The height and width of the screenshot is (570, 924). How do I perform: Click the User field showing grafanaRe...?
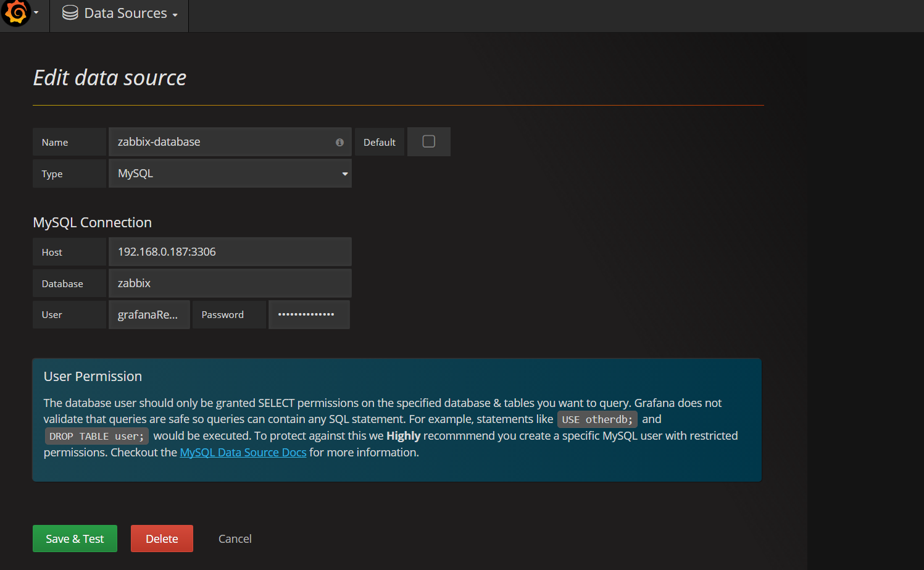point(149,314)
